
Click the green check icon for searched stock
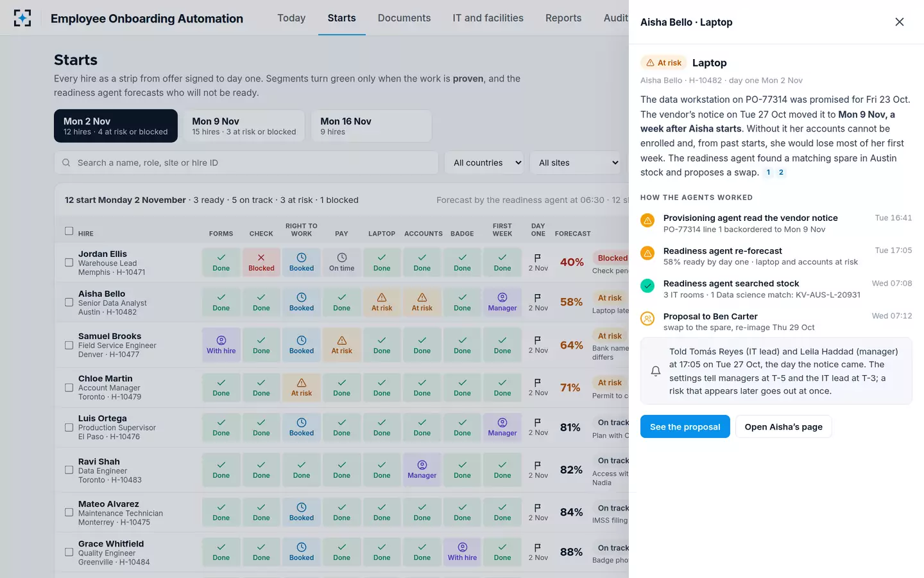[647, 285]
